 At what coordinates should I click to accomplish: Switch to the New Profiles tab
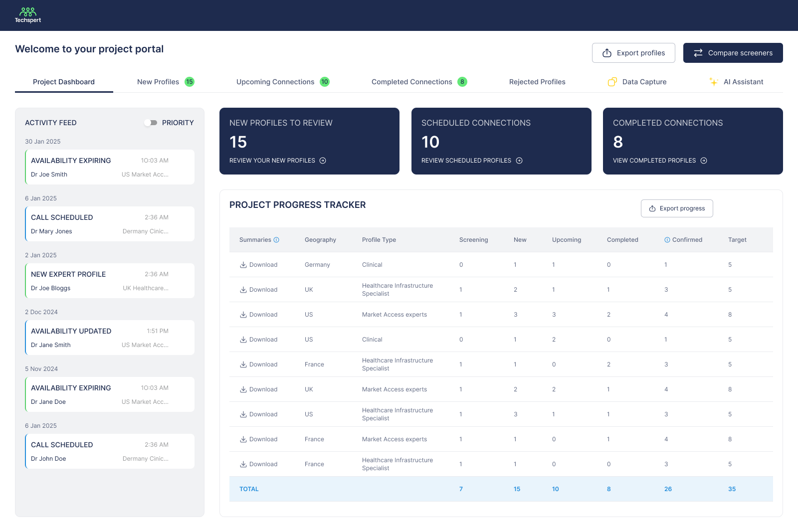[x=166, y=82]
